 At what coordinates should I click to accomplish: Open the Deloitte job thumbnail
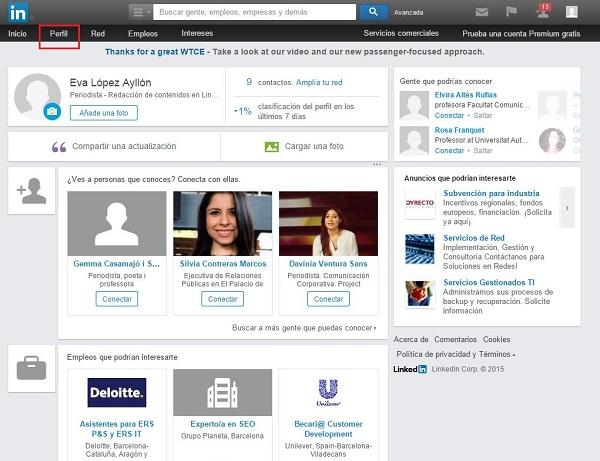[x=117, y=393]
